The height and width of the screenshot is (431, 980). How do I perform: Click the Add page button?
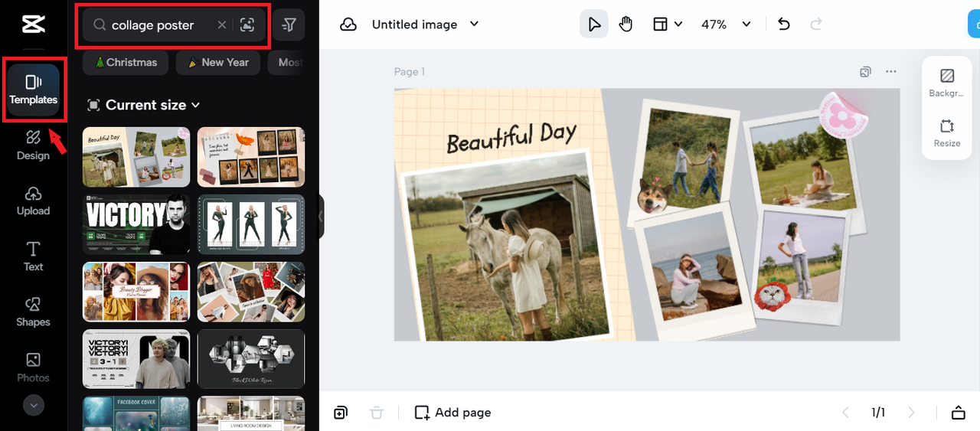click(x=452, y=413)
